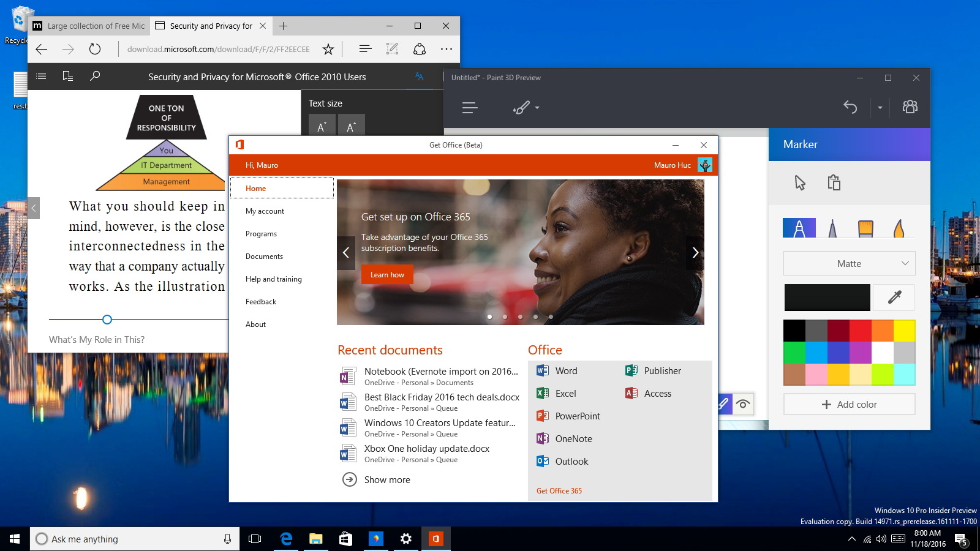
Task: Decrease reader text size (small A)
Action: pos(321,126)
